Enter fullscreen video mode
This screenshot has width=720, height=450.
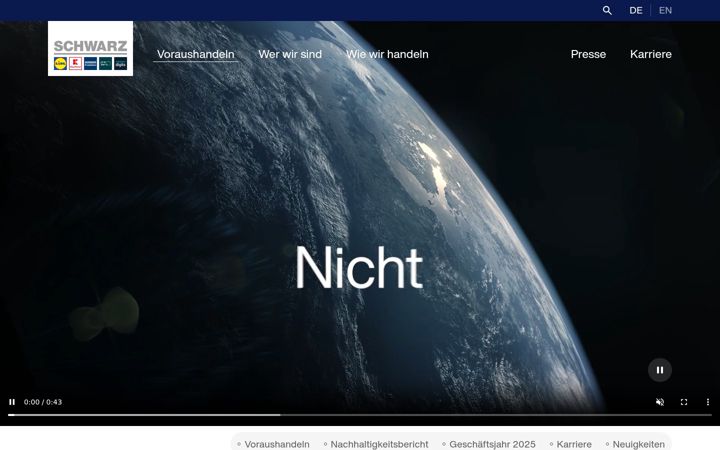pos(684,402)
